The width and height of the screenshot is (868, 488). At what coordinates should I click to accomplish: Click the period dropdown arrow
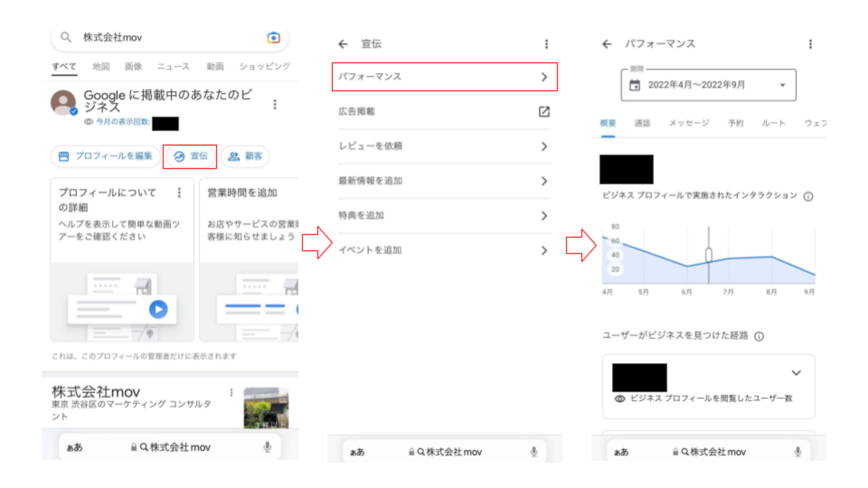(x=782, y=85)
